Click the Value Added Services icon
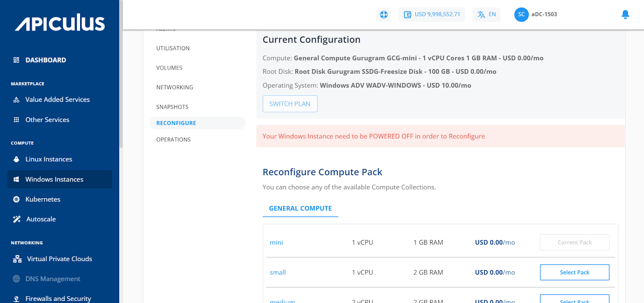The width and height of the screenshot is (644, 303). tap(16, 100)
